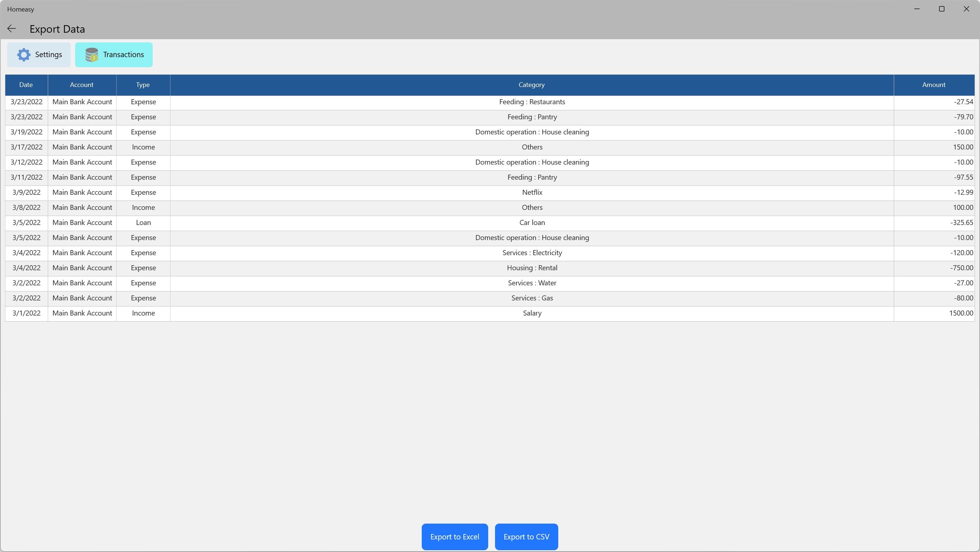Toggle visibility of Type column
The width and height of the screenshot is (980, 552).
pyautogui.click(x=143, y=85)
